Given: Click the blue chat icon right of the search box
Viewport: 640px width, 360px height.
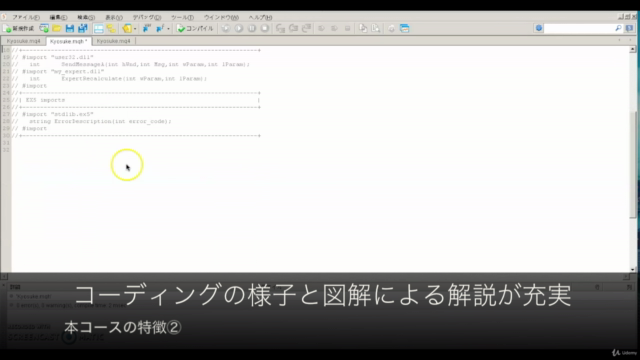Looking at the screenshot, I should (629, 28).
